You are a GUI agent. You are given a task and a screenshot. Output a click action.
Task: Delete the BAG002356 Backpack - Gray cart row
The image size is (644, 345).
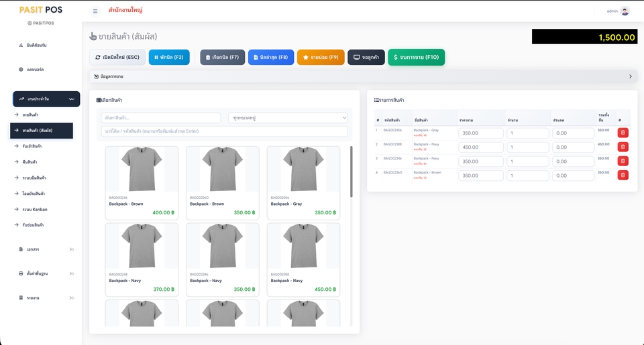point(623,133)
